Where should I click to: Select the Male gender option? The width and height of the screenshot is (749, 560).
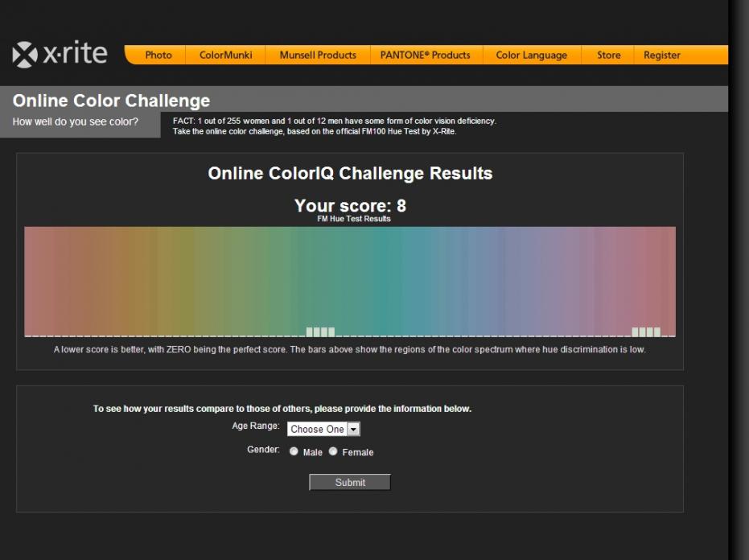tap(294, 451)
